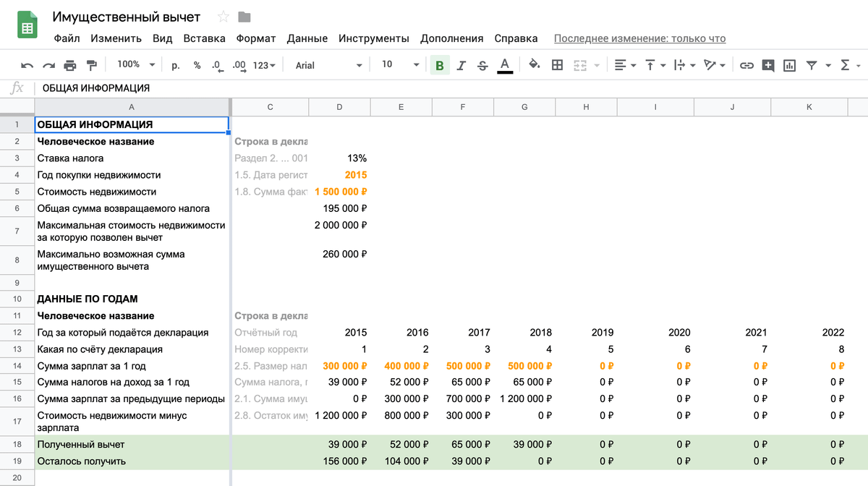
Task: Toggle italic formatting
Action: (461, 65)
